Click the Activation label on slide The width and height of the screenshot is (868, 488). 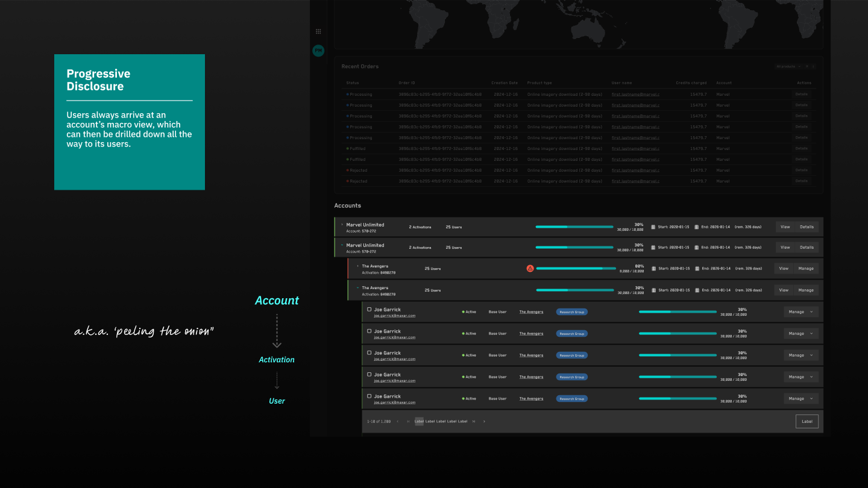(277, 360)
